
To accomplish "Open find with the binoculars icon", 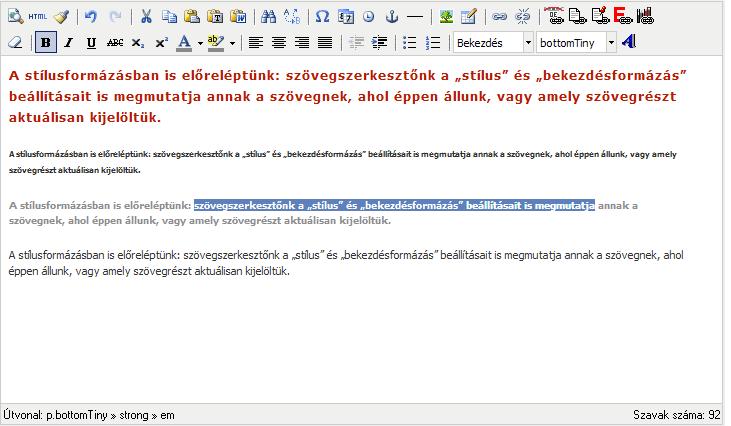I will coord(267,17).
